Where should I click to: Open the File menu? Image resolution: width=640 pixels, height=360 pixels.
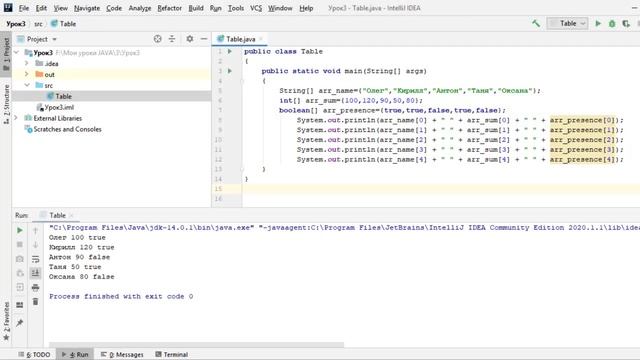tap(24, 8)
